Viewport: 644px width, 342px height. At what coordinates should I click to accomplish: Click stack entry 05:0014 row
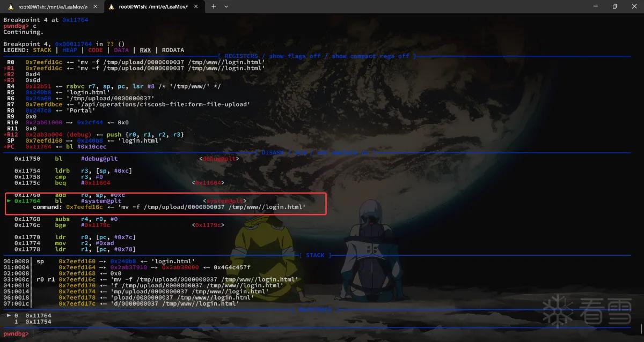[x=136, y=292]
